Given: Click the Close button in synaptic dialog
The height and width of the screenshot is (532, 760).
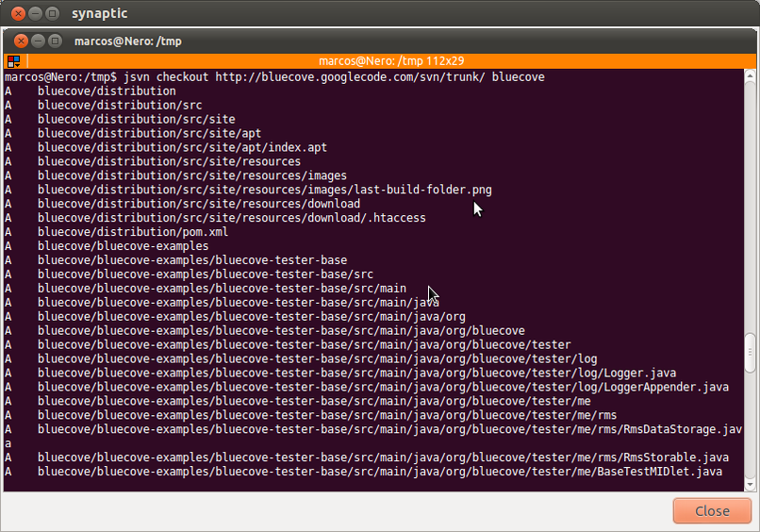Looking at the screenshot, I should point(712,510).
